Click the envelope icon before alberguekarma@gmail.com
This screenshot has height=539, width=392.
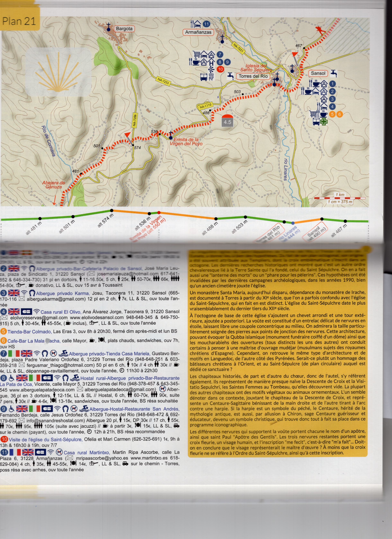point(22,299)
